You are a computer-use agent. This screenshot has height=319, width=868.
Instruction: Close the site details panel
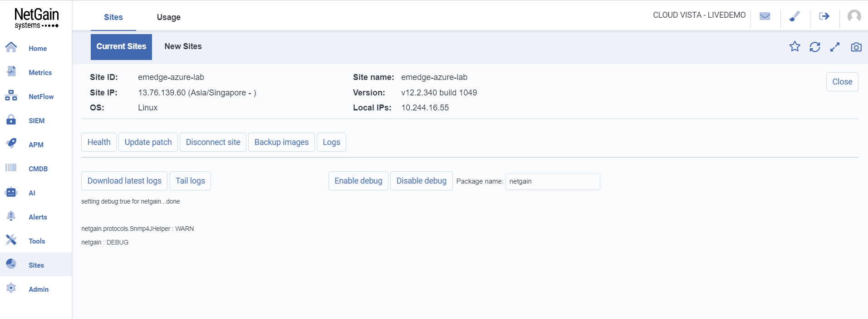click(x=842, y=82)
